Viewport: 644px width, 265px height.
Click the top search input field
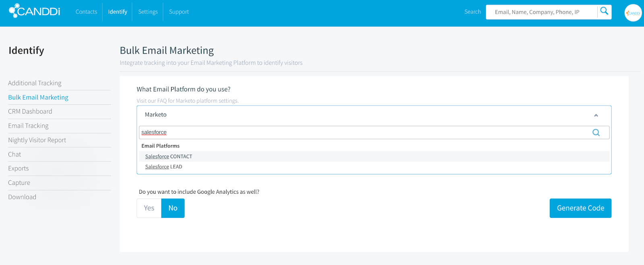click(x=541, y=12)
